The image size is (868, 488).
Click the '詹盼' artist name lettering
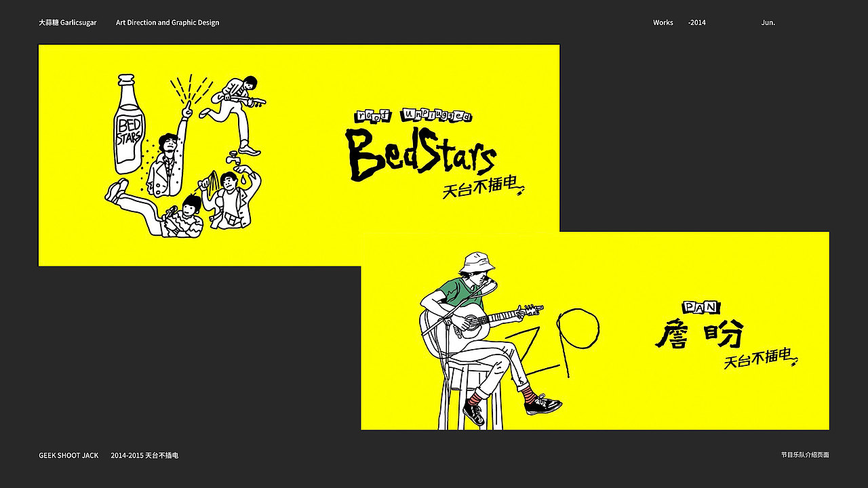[x=699, y=334]
